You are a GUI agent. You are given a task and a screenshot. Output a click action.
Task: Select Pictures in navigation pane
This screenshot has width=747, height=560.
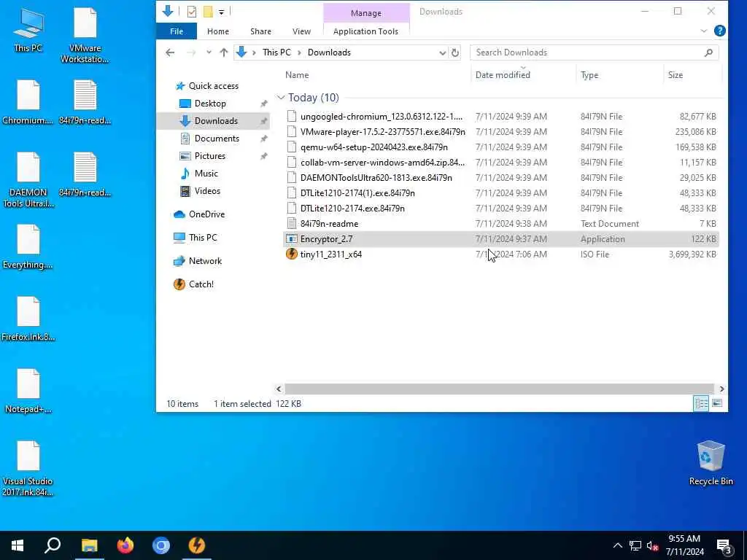point(209,156)
